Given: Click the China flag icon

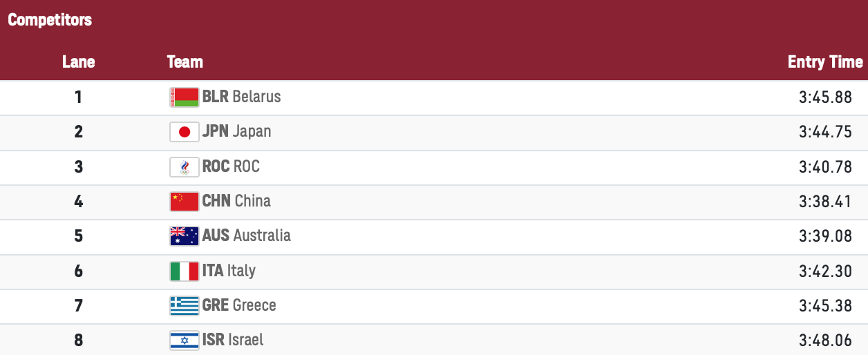Looking at the screenshot, I should [184, 202].
